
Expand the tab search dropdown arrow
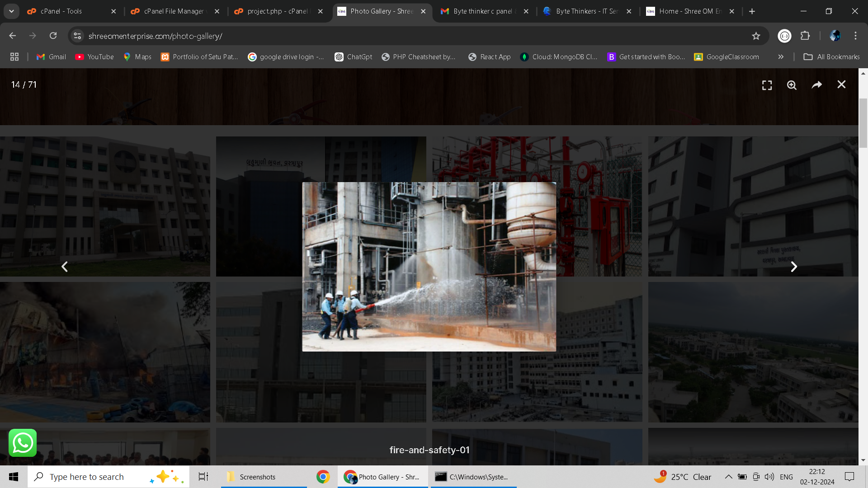coord(11,11)
